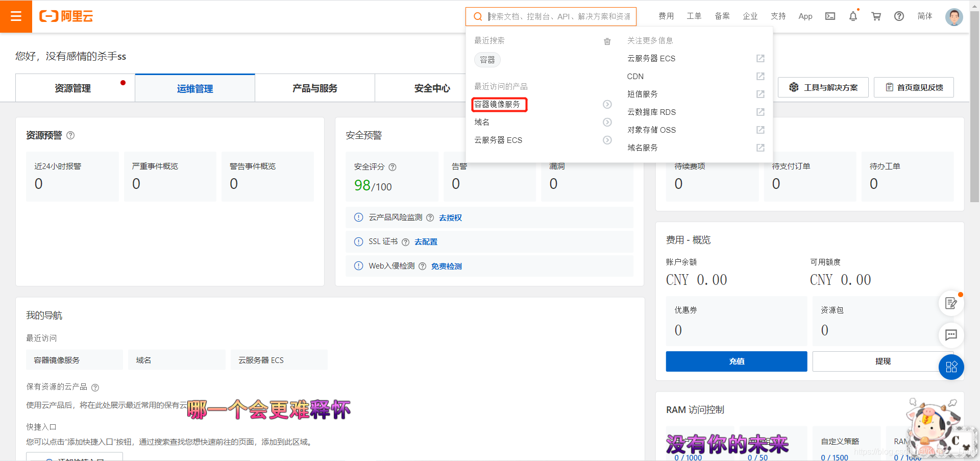Click 短信服务 in 关注更多信息 list
This screenshot has height=461, width=980.
643,94
